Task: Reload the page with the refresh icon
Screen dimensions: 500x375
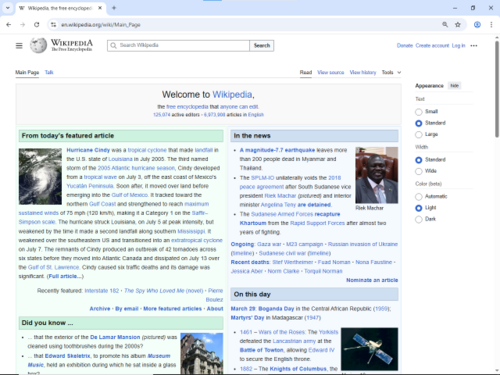Action: [37, 25]
